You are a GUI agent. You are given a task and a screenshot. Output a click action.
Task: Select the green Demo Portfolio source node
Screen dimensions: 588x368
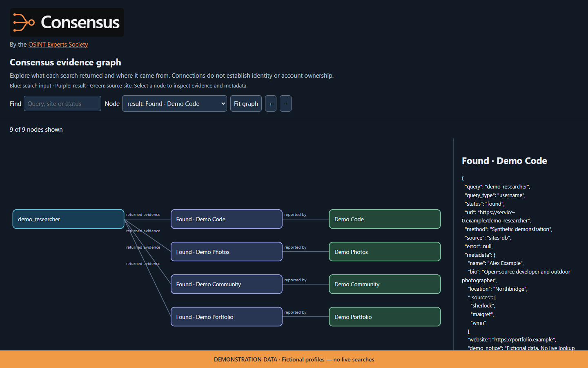(x=385, y=317)
